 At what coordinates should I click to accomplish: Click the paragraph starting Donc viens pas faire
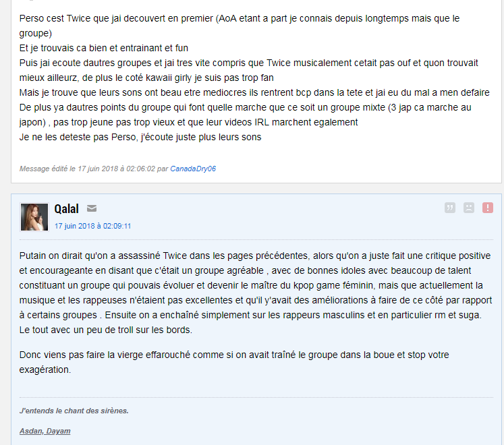click(x=234, y=362)
